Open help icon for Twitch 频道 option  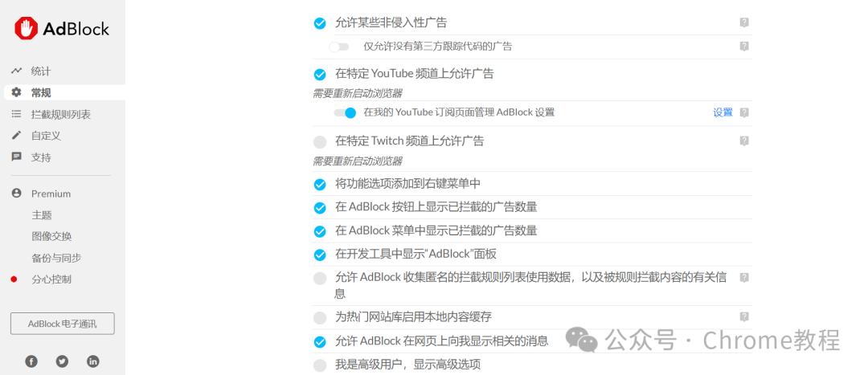744,141
